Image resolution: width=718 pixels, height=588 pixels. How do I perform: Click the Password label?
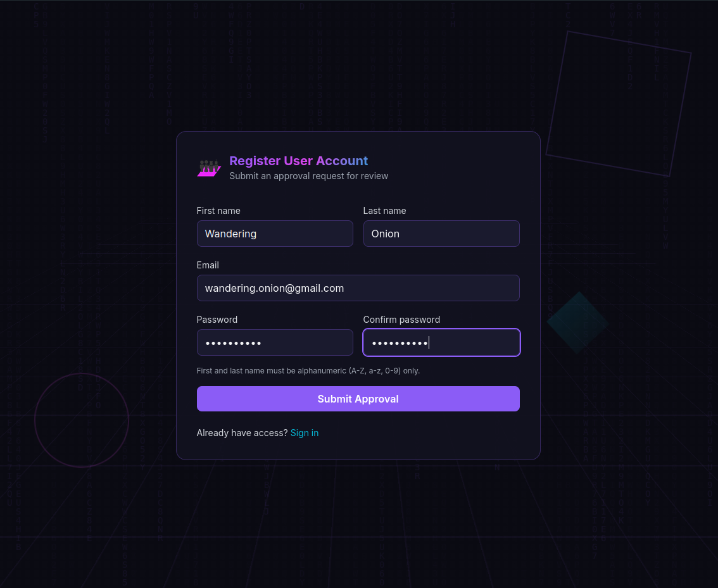217,320
